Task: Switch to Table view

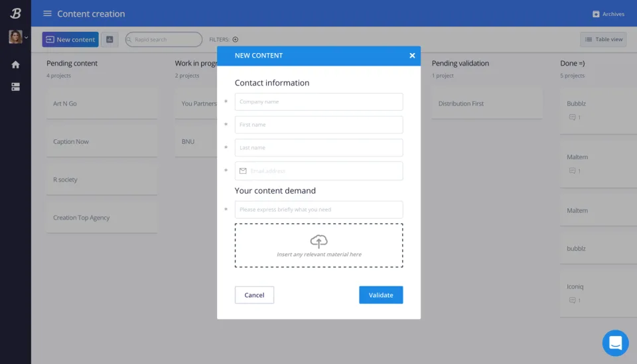Action: pyautogui.click(x=603, y=39)
